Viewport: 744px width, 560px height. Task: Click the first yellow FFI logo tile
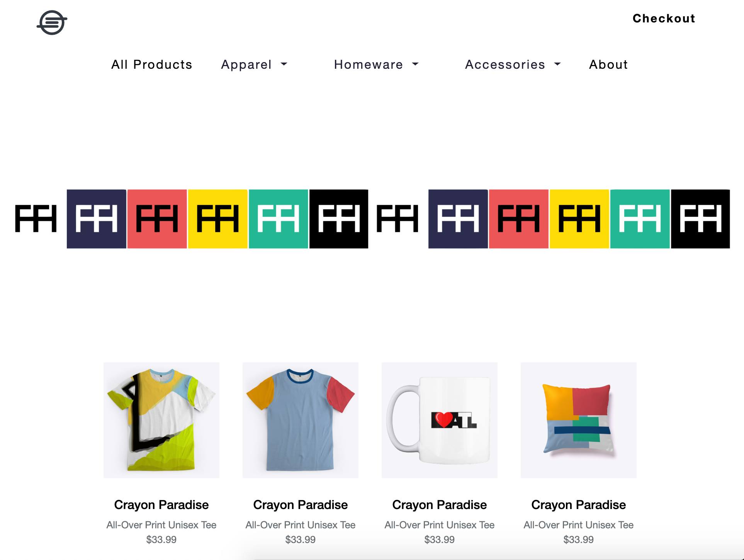pyautogui.click(x=218, y=219)
